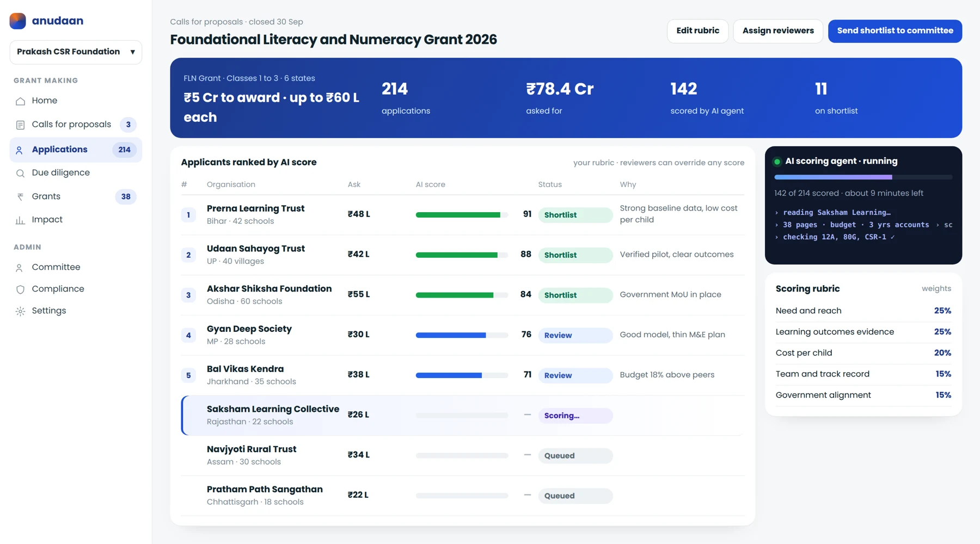Click the ₹55 L ask for Akshar Shiksha
Viewport: 980px width, 544px height.
(x=359, y=295)
